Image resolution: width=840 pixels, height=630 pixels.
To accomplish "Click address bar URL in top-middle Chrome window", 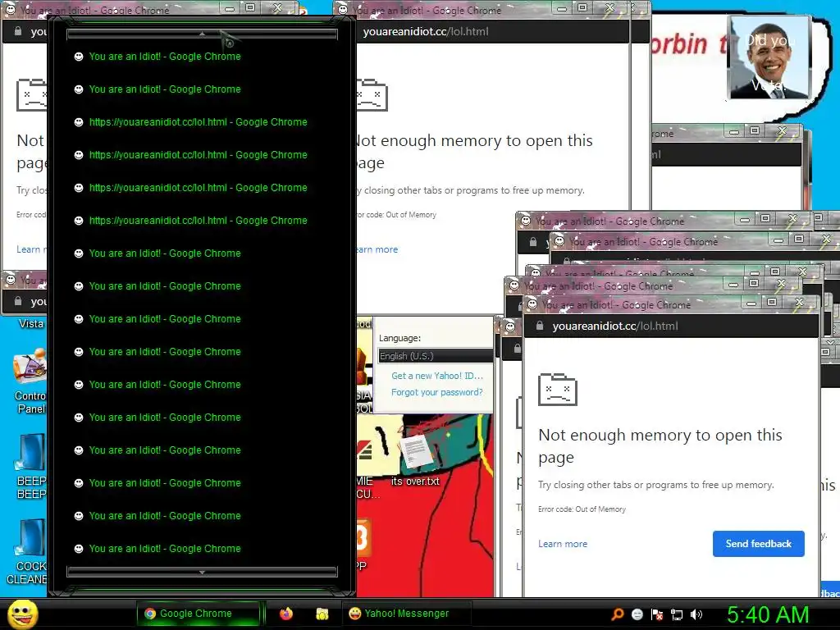I will 426,32.
